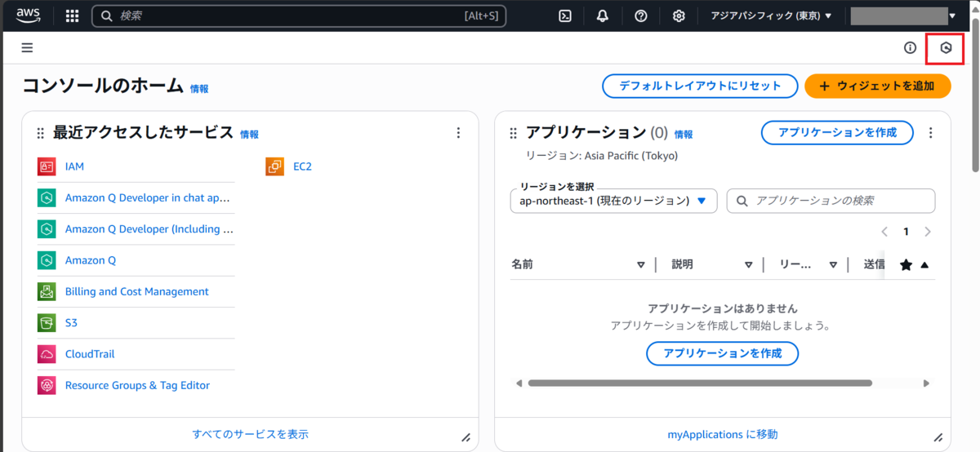Open the アプリケーション widget kebab menu
The height and width of the screenshot is (452, 980).
pyautogui.click(x=931, y=133)
